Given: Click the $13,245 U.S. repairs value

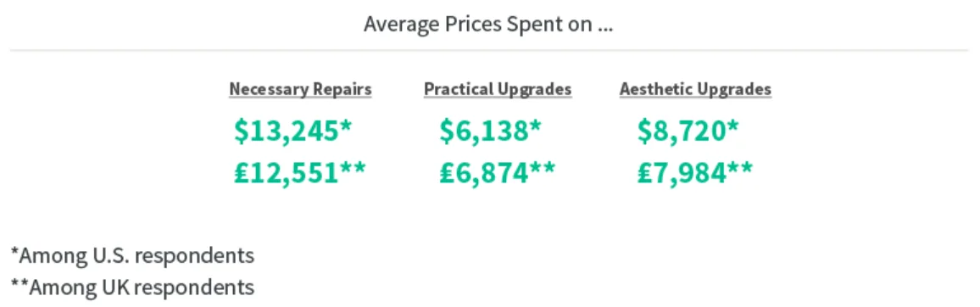Looking at the screenshot, I should [287, 130].
